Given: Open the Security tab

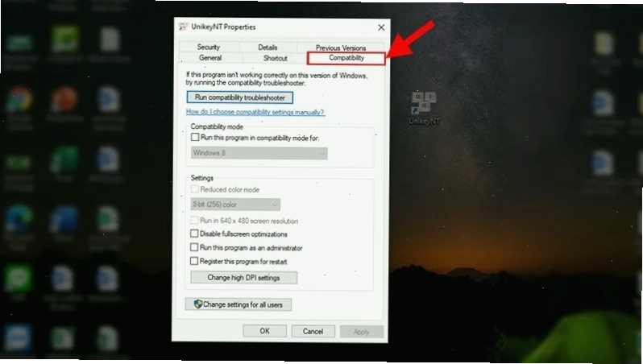Looking at the screenshot, I should point(209,48).
